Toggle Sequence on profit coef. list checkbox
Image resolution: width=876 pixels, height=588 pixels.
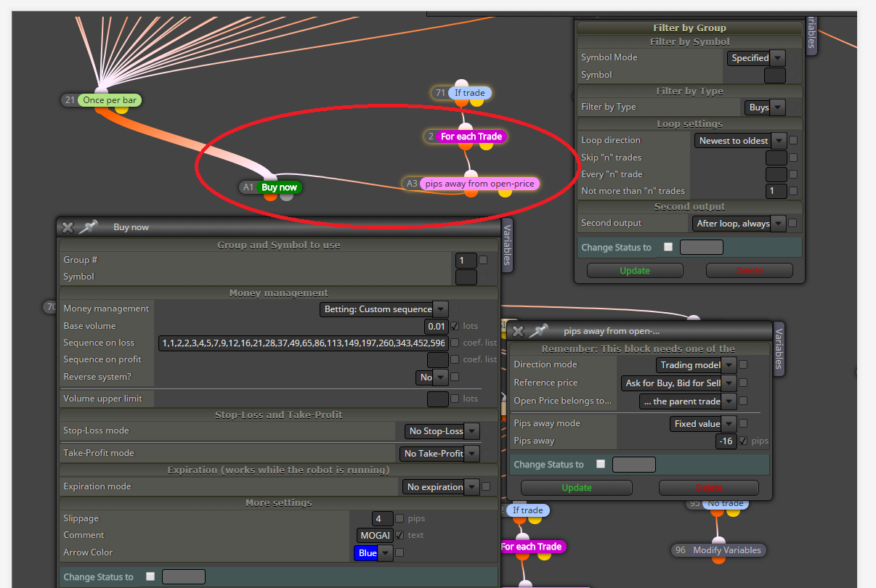click(455, 359)
